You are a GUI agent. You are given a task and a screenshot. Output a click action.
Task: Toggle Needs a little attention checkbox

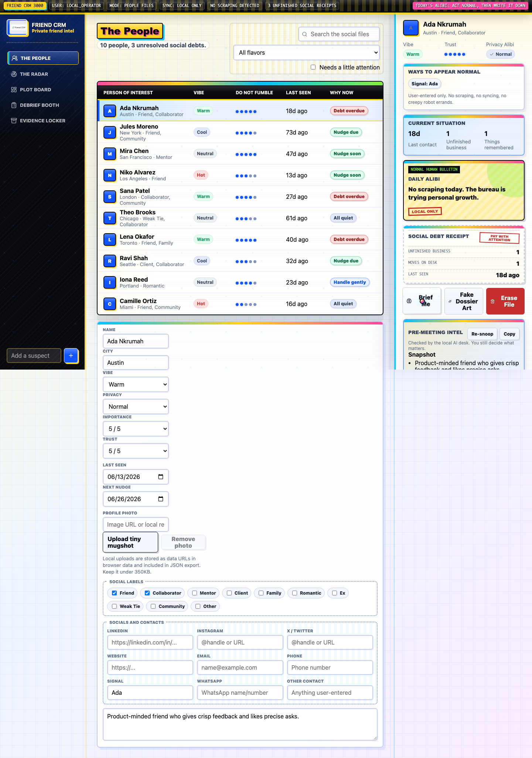[x=313, y=67]
